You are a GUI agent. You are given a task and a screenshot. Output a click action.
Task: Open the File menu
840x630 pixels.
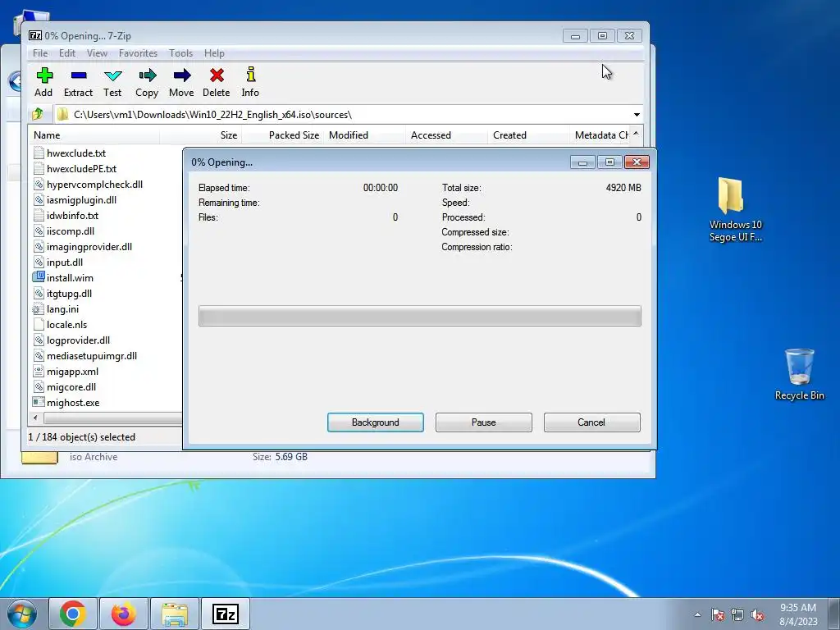39,53
